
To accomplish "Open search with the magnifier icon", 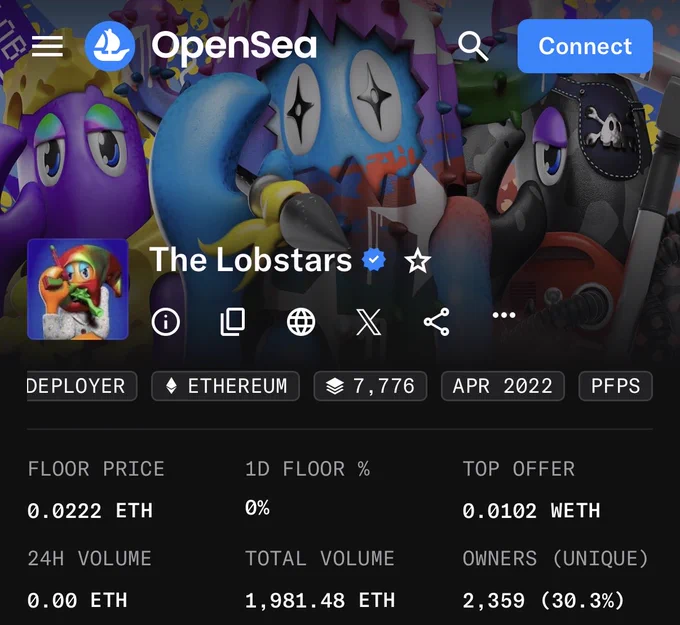I will [473, 46].
